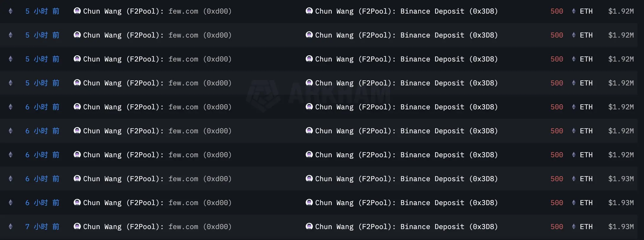Click the sender avatar in the first 6 小时前 row
This screenshot has width=644, height=240.
[77, 107]
